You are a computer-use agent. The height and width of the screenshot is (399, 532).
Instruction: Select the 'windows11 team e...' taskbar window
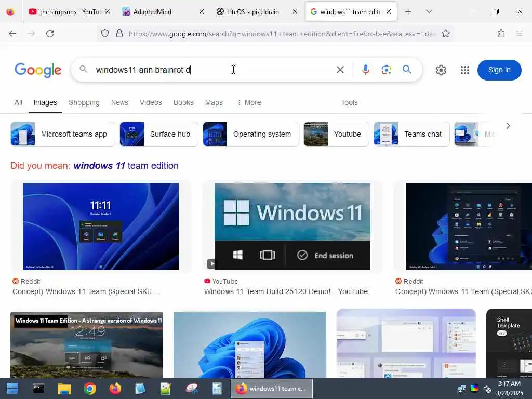pos(271,389)
